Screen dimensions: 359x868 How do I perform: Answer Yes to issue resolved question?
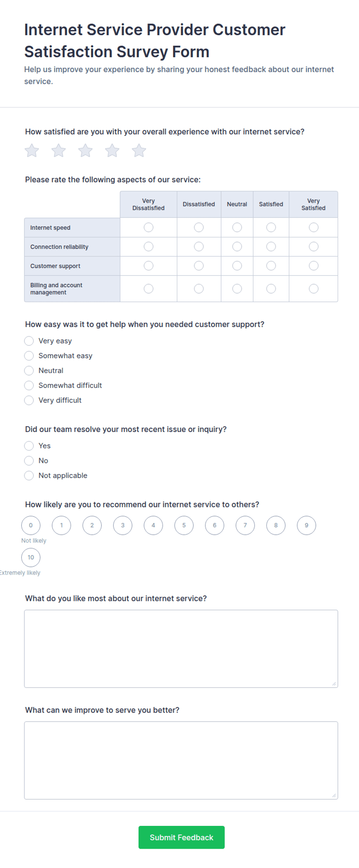29,446
